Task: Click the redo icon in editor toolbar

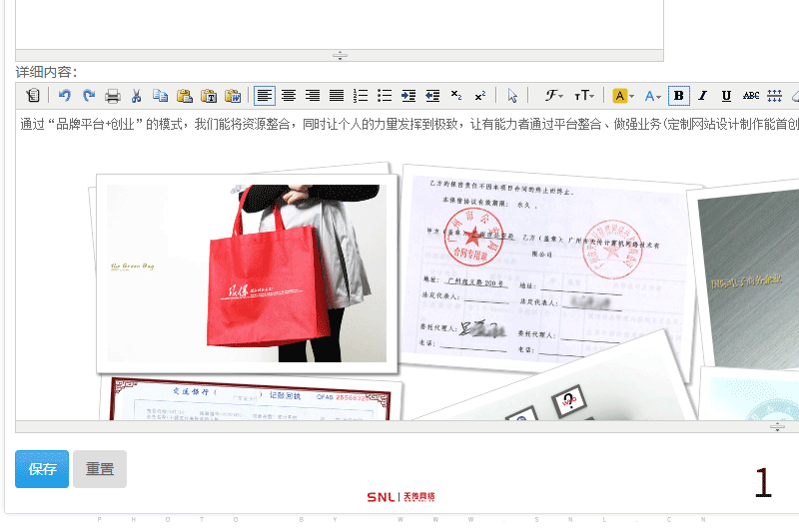Action: click(88, 96)
